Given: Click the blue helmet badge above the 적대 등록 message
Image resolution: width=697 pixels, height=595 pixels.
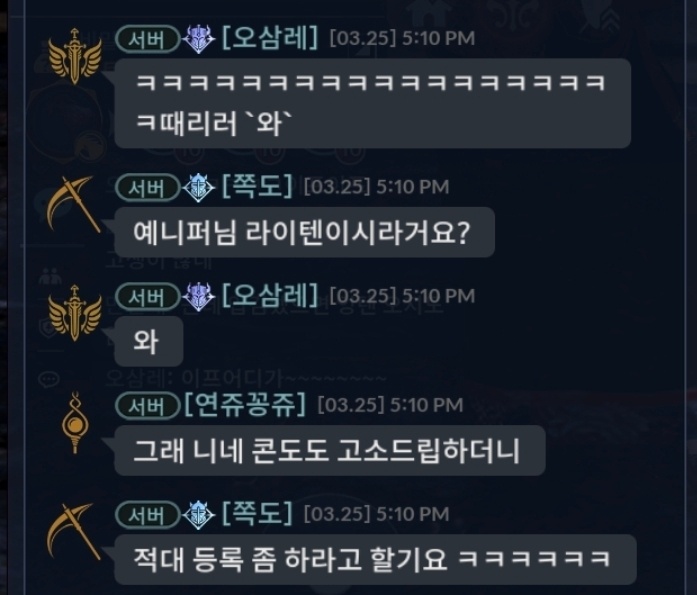Looking at the screenshot, I should tap(199, 515).
